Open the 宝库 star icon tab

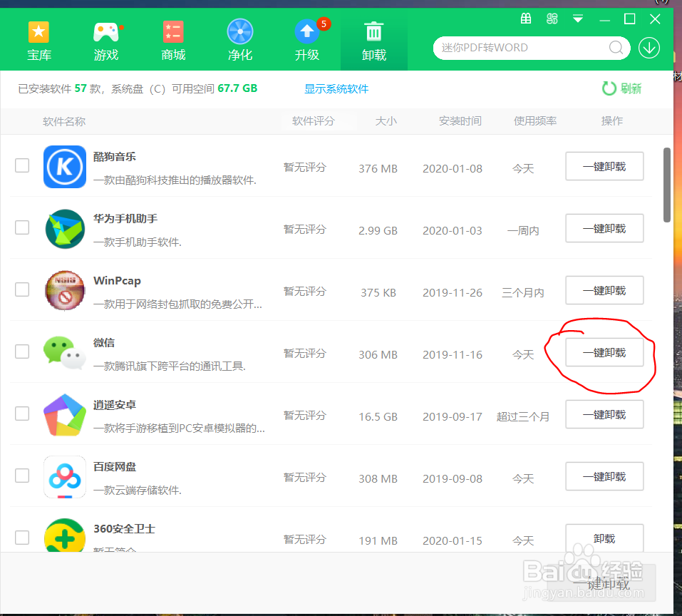[39, 41]
